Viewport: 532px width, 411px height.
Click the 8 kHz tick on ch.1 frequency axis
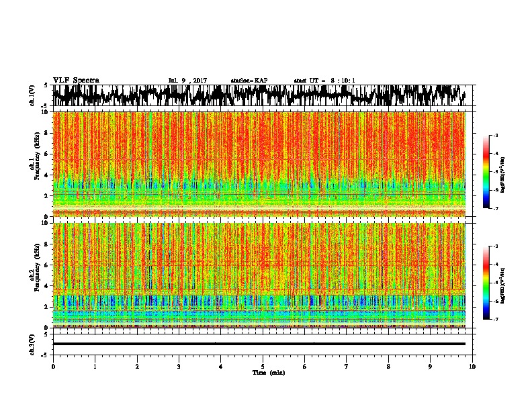tap(47, 133)
